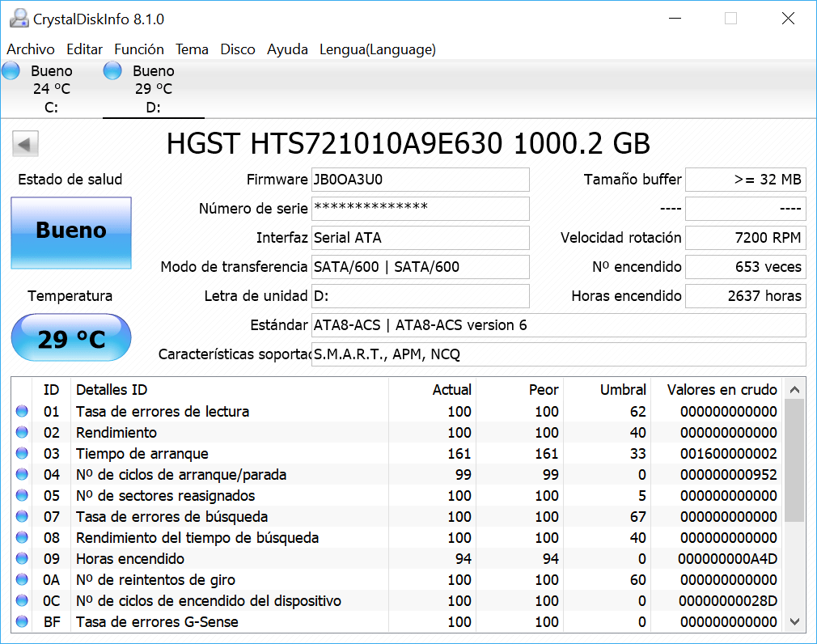Click the scroll down arrow in SMART list
The width and height of the screenshot is (817, 644).
coord(794,621)
